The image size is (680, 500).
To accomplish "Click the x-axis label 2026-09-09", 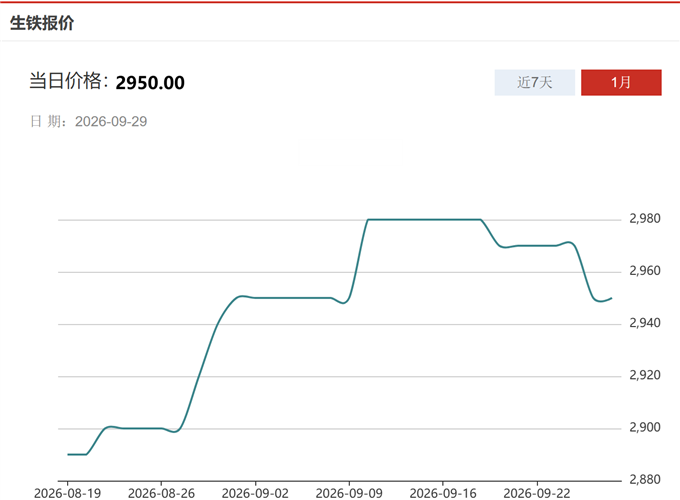I will (x=349, y=493).
